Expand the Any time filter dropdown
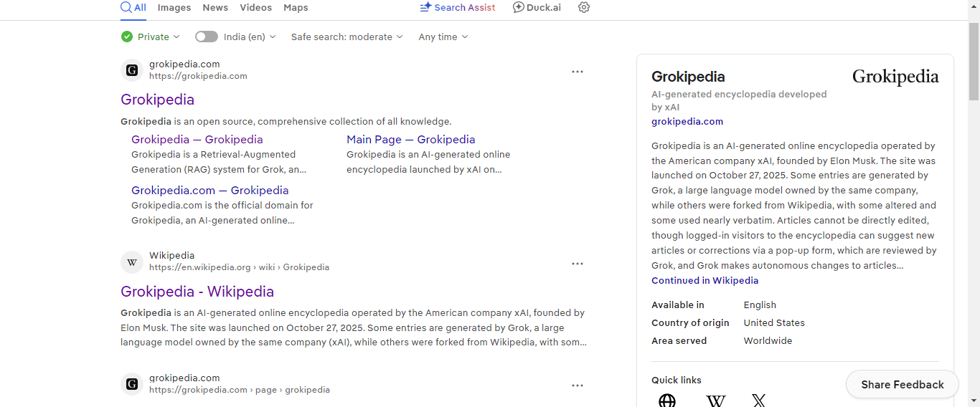Image resolution: width=980 pixels, height=407 pixels. [x=443, y=37]
